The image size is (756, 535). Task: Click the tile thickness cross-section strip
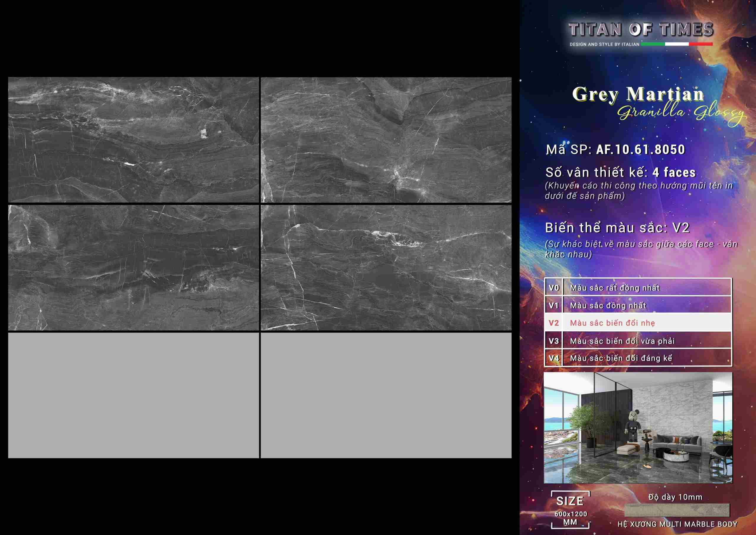click(x=677, y=510)
